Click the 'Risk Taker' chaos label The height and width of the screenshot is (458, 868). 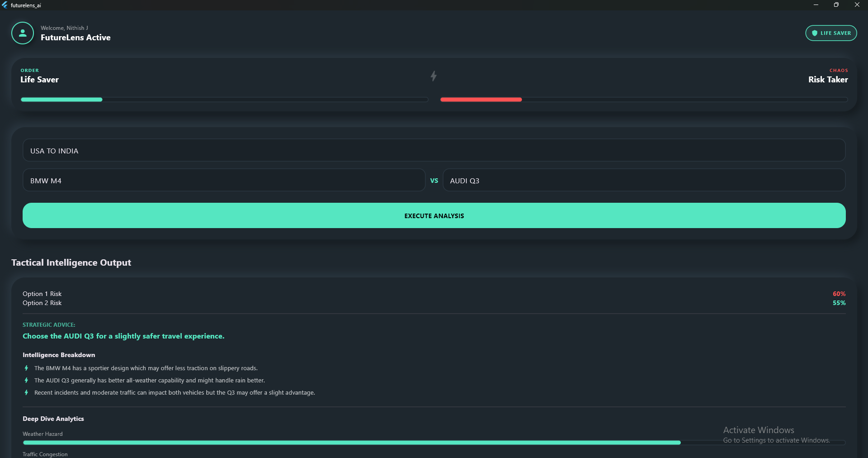coord(828,80)
